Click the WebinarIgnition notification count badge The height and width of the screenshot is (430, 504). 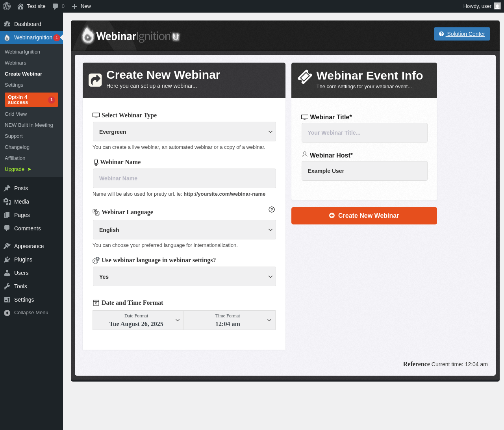(57, 37)
